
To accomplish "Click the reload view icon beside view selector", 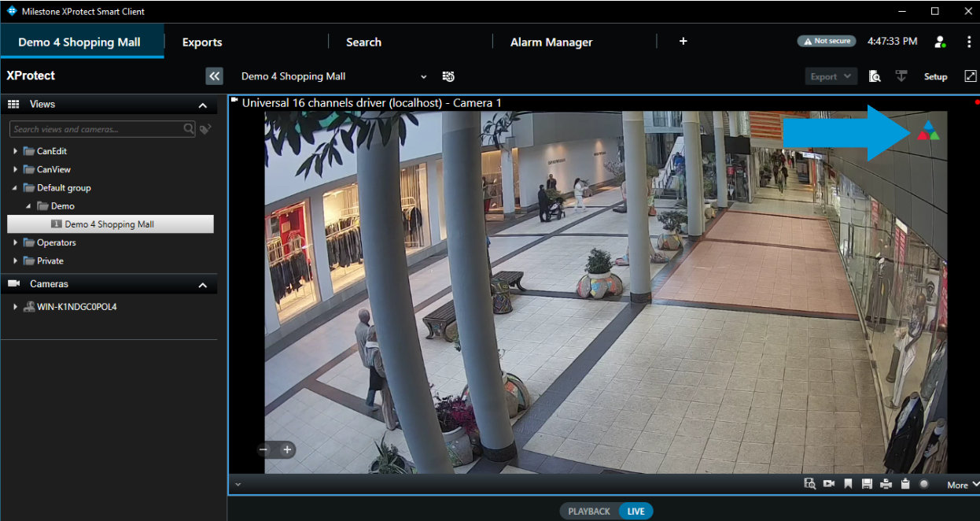I will [x=448, y=76].
